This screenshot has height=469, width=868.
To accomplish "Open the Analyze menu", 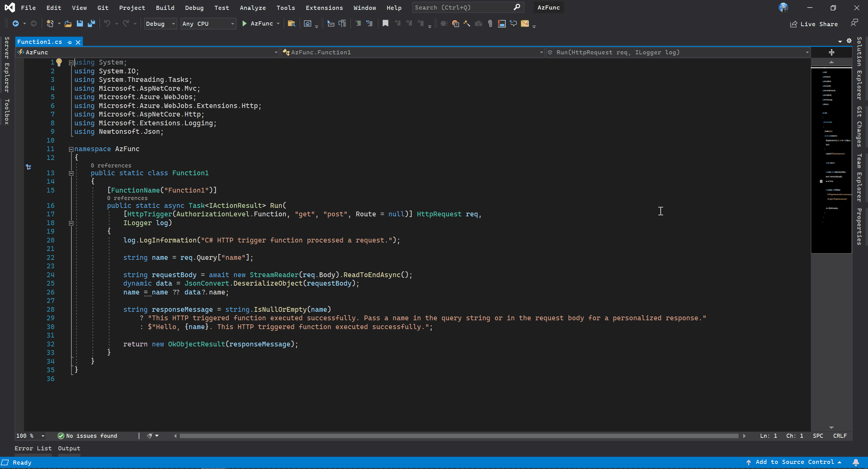I will pyautogui.click(x=253, y=7).
